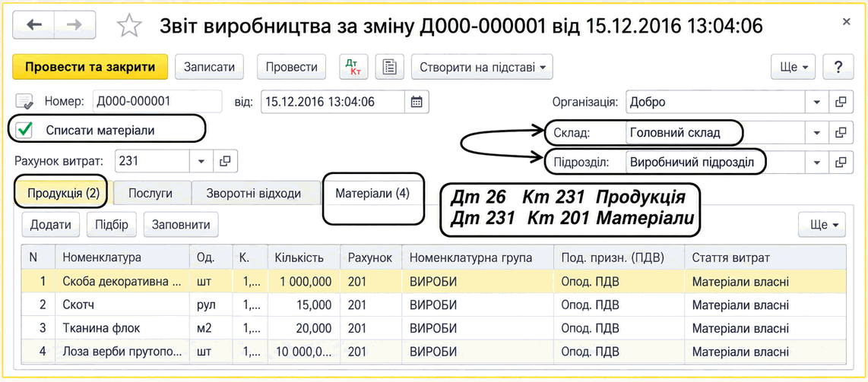Click Підрозділ field Виробничий підрозділ
This screenshot has width=868, height=382.
click(x=716, y=163)
